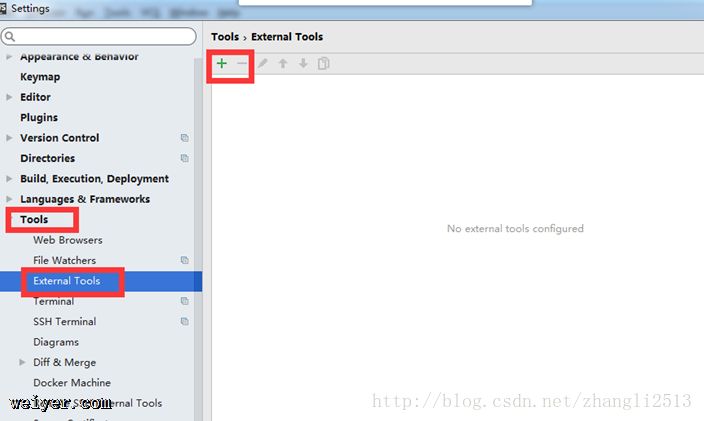
Task: Select the Tools category
Action: click(x=34, y=219)
